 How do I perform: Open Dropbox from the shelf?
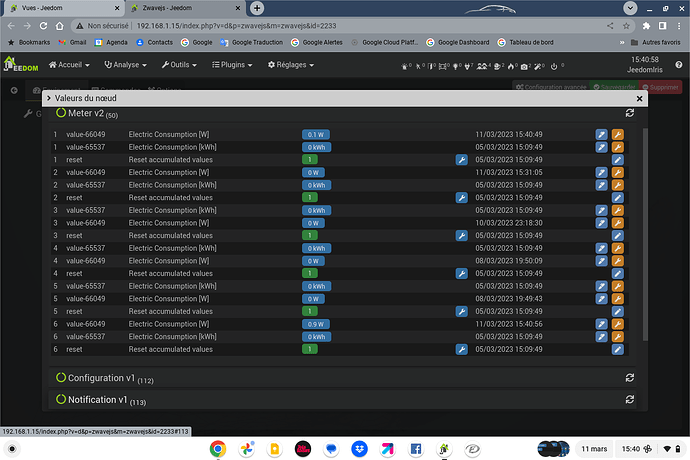pyautogui.click(x=360, y=449)
